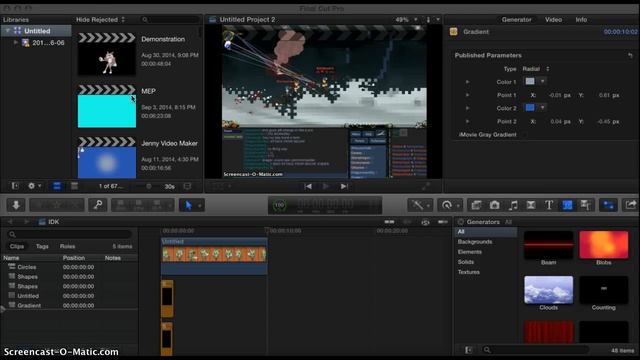This screenshot has width=640, height=360.
Task: Expand the Color 1 parameter
Action: coord(467,82)
